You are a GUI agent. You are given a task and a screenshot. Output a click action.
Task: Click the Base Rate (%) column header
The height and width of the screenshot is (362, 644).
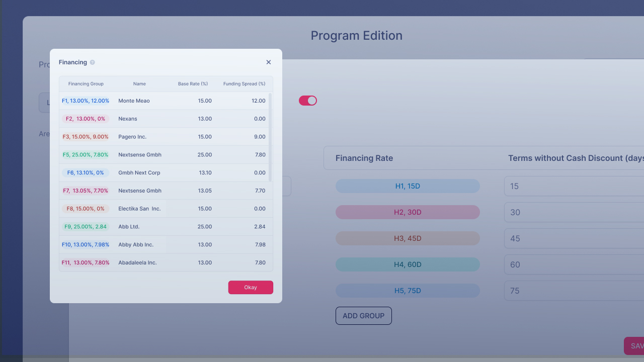point(193,84)
